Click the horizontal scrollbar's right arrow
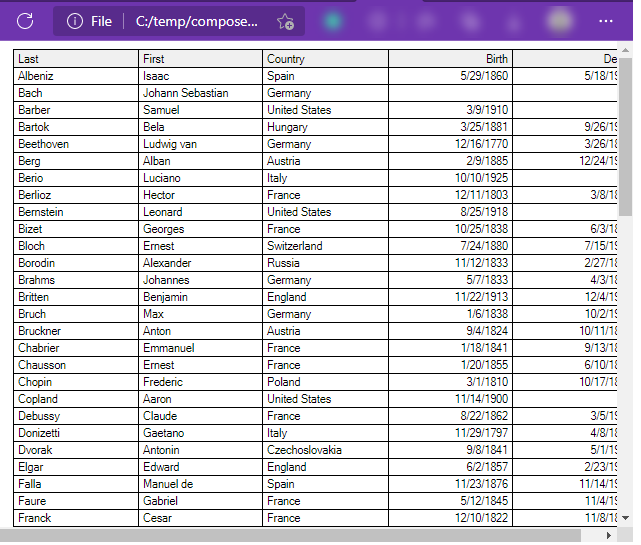 tap(610, 536)
